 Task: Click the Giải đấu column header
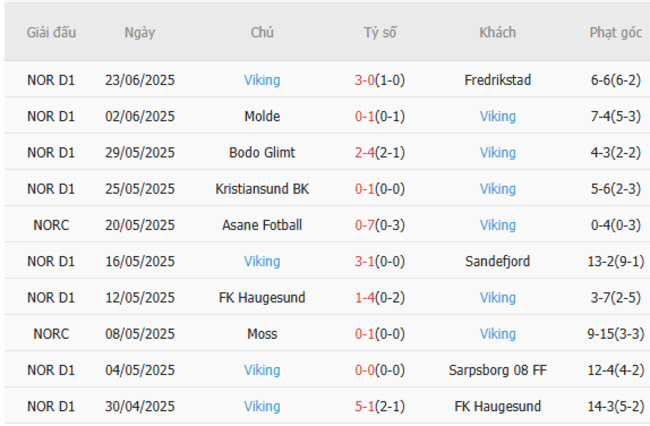coord(51,32)
